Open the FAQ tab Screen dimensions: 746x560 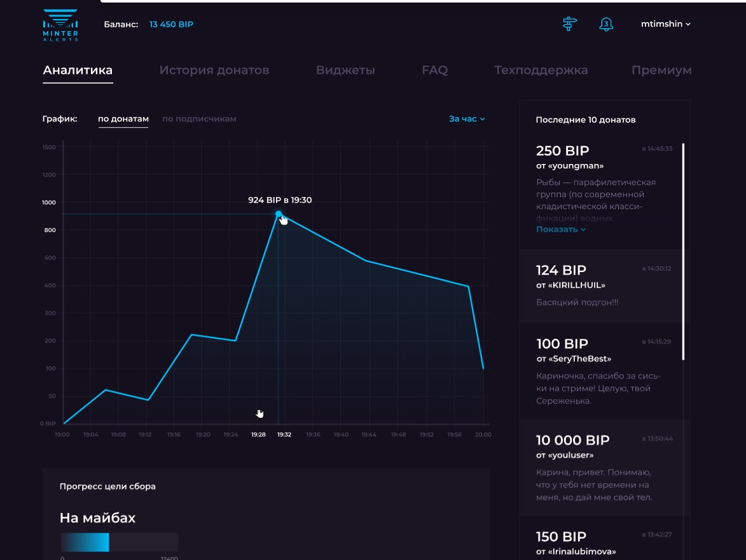[x=434, y=71]
